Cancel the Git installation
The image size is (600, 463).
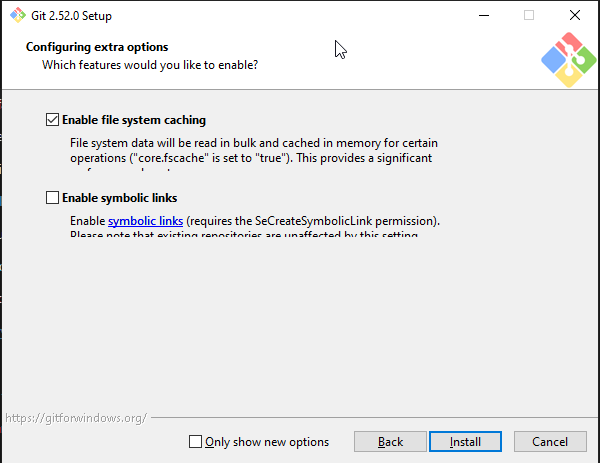[x=550, y=441]
